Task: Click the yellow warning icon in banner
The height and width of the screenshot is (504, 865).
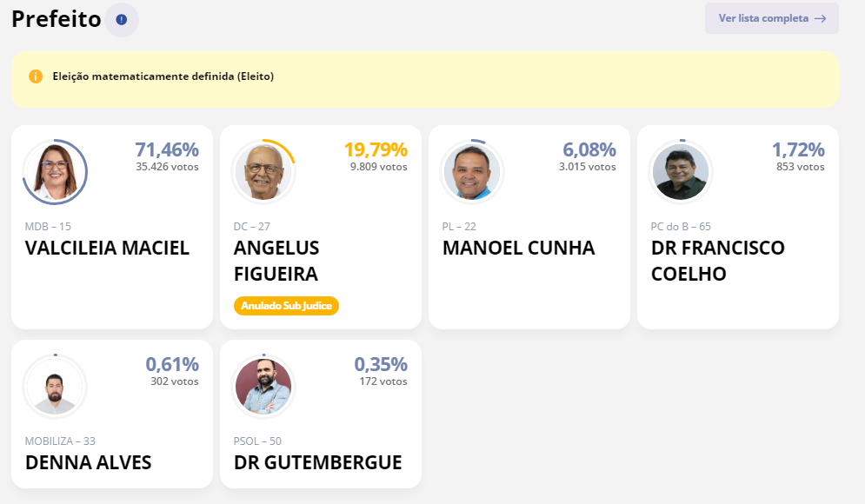Action: tap(36, 76)
